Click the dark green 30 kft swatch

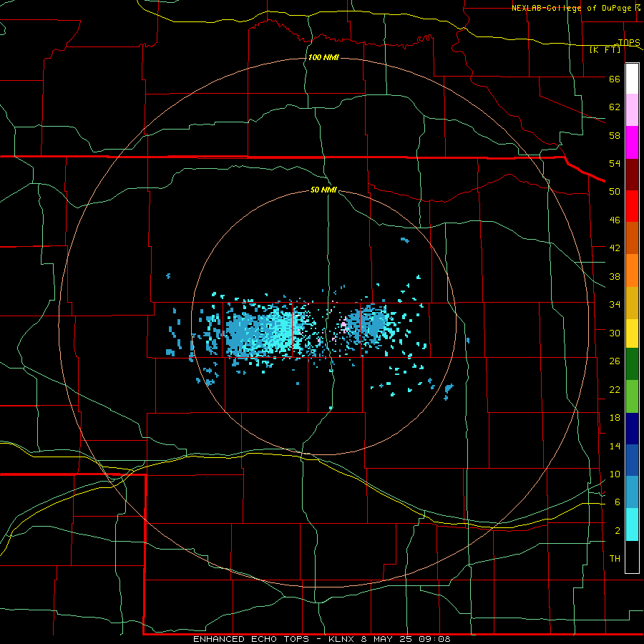(x=632, y=364)
